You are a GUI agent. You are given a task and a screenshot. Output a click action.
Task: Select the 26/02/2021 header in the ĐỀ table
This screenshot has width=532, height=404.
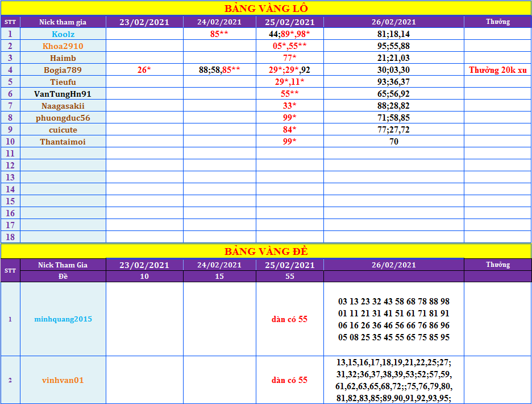point(393,265)
